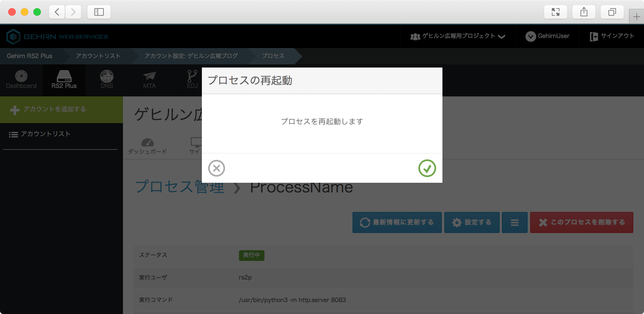
Task: Open the EDJ branch icon
Action: pyautogui.click(x=192, y=80)
